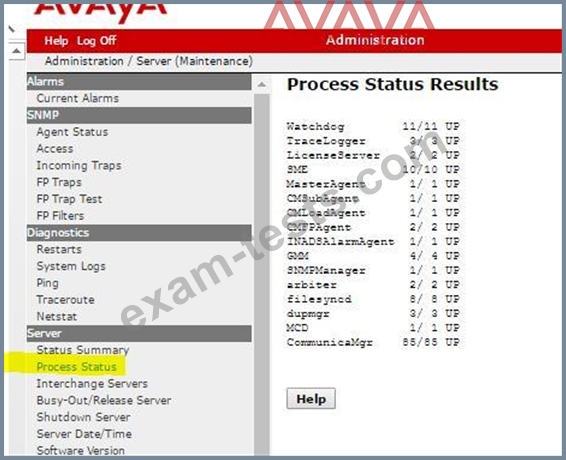The image size is (566, 460).
Task: Open the Ping diagnostic tool
Action: pyautogui.click(x=48, y=283)
